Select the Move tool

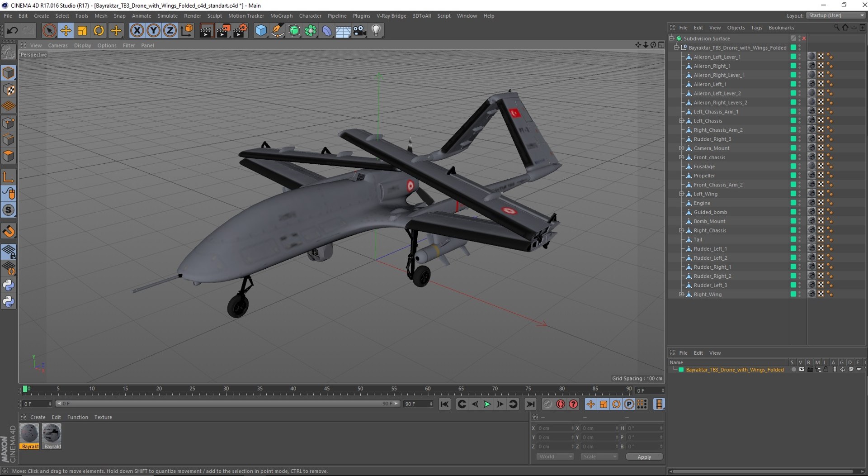pyautogui.click(x=66, y=30)
